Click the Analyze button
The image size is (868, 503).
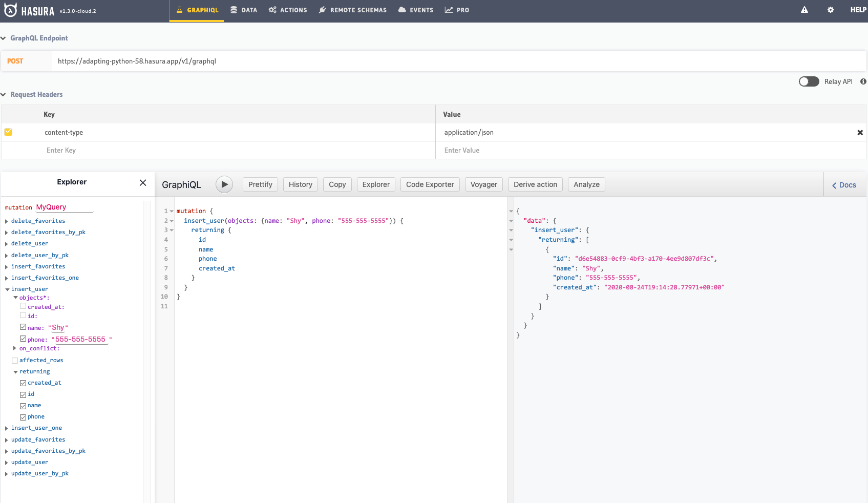pyautogui.click(x=587, y=184)
